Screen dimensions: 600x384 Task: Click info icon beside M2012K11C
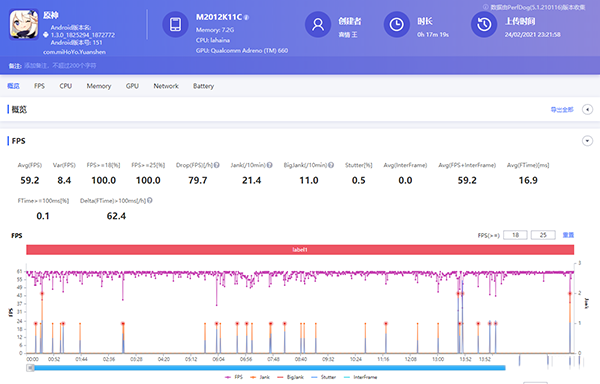point(246,18)
